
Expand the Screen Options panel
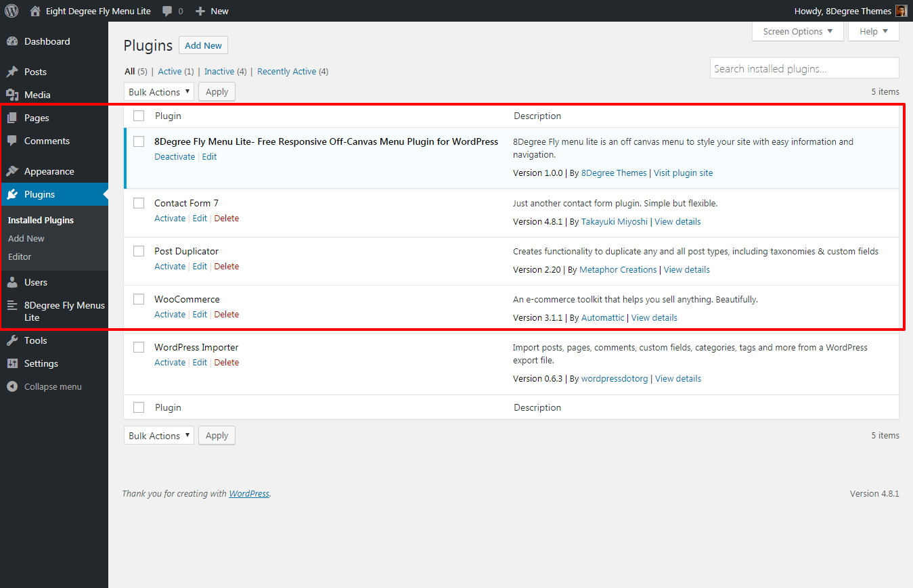(798, 31)
